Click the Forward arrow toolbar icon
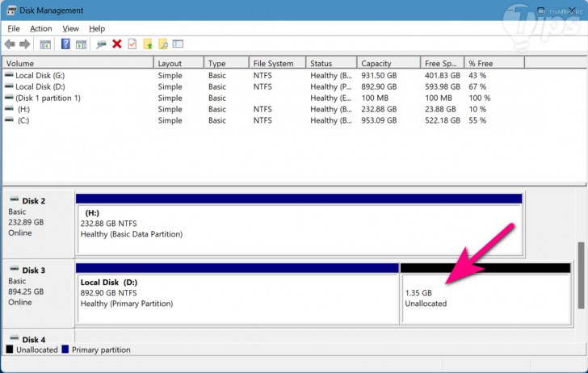Image resolution: width=588 pixels, height=373 pixels. [25, 44]
